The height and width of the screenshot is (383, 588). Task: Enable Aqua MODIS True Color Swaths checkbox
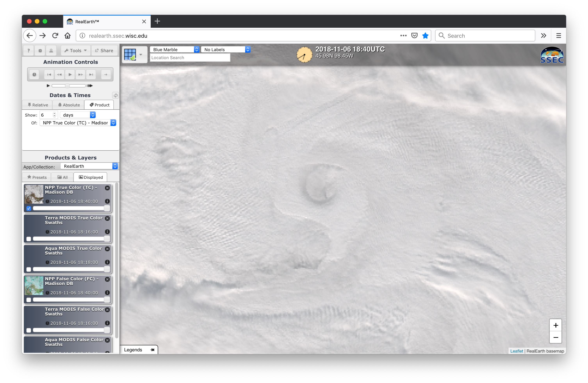coord(29,269)
